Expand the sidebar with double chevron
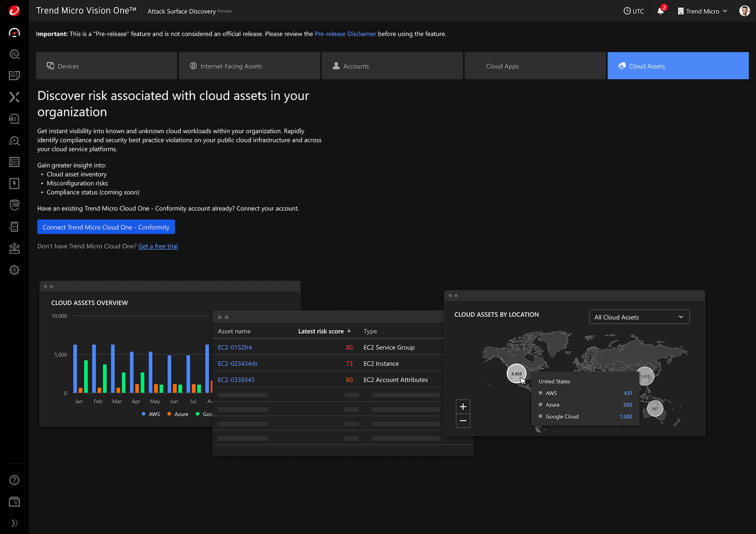Screen dimensions: 756x534 pyautogui.click(x=14, y=523)
